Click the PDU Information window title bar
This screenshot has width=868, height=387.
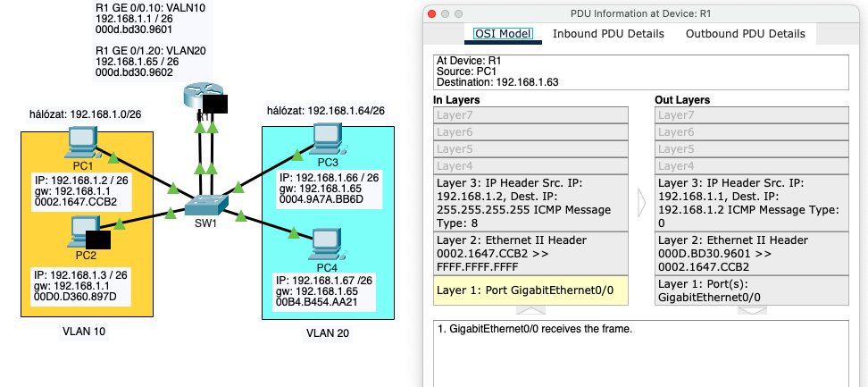(x=641, y=13)
